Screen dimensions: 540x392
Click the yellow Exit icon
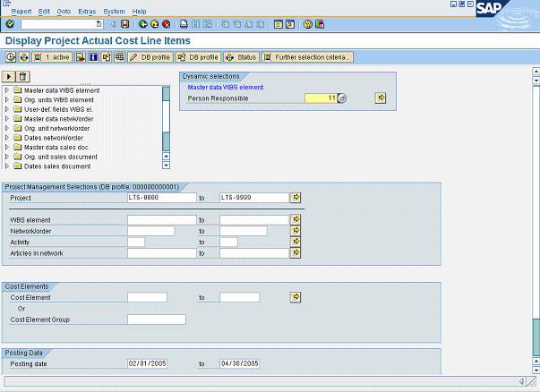coord(155,24)
